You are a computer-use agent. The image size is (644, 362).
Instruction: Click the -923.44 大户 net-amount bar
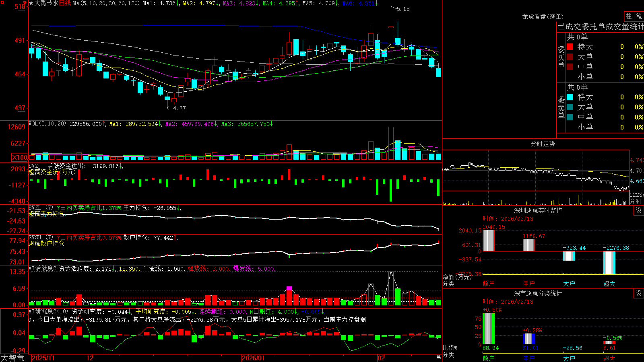pos(569,256)
